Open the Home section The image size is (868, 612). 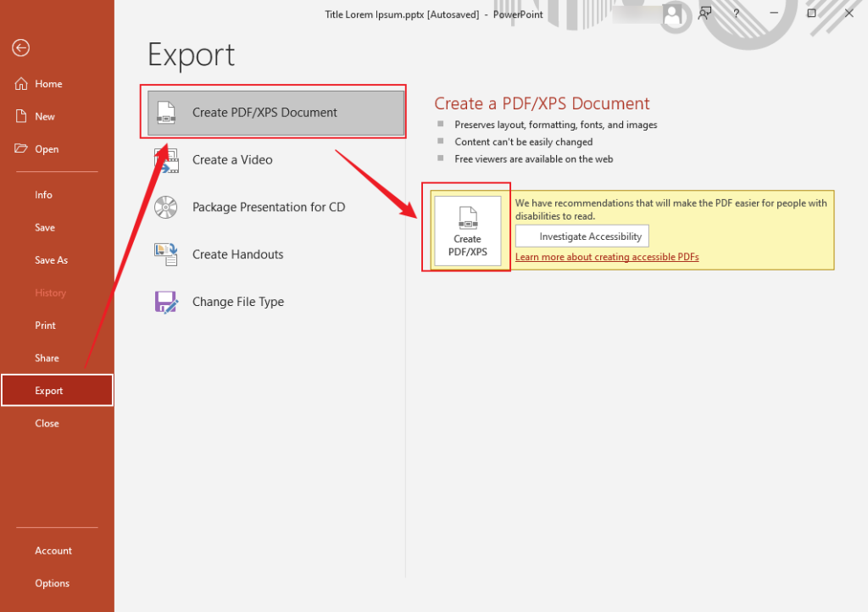click(x=45, y=83)
